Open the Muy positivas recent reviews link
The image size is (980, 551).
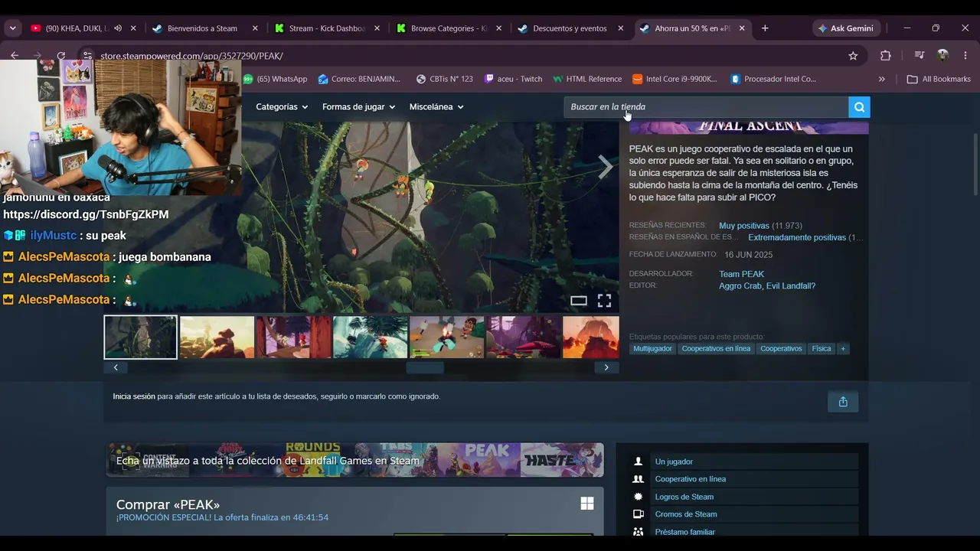click(x=743, y=226)
